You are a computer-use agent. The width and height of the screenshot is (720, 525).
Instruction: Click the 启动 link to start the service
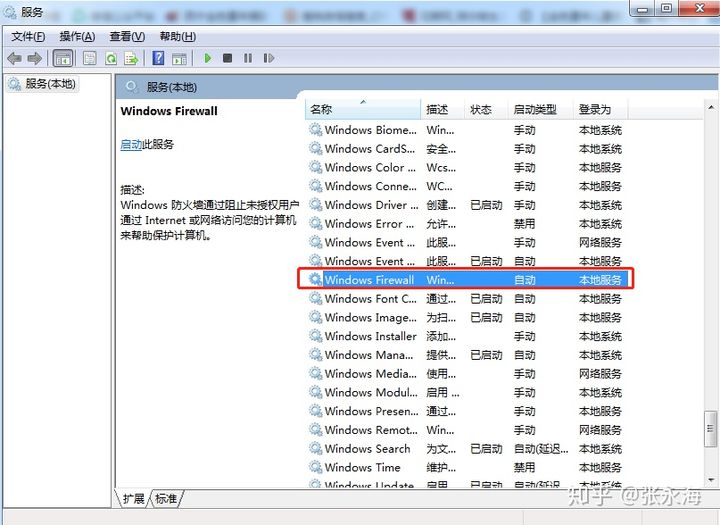point(131,144)
